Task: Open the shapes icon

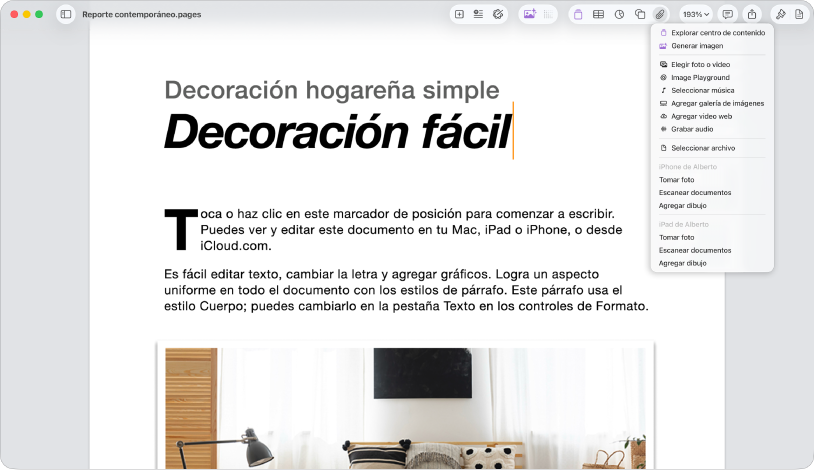Action: point(640,15)
